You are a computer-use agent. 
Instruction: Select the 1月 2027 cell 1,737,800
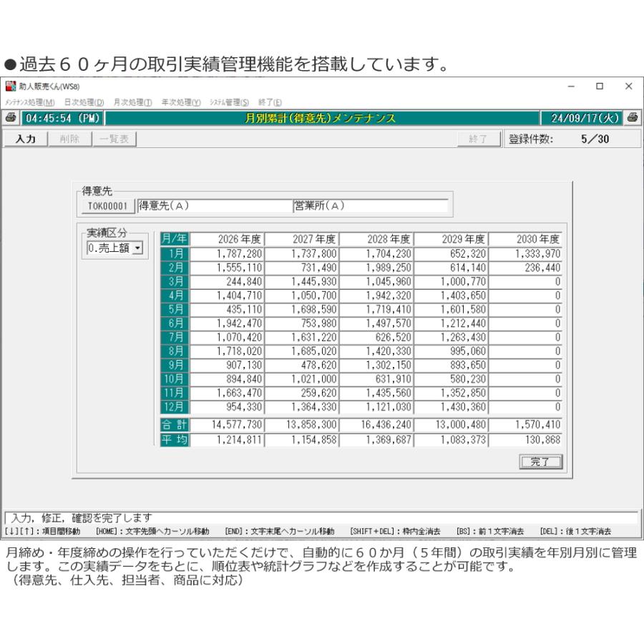click(302, 254)
